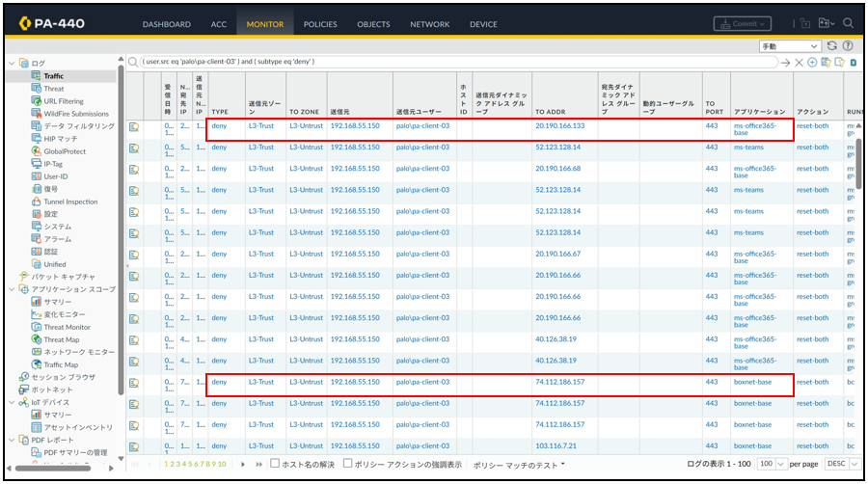Screen dimensions: 868x484
Task: Click the Threat Monitor icon
Action: 37,327
